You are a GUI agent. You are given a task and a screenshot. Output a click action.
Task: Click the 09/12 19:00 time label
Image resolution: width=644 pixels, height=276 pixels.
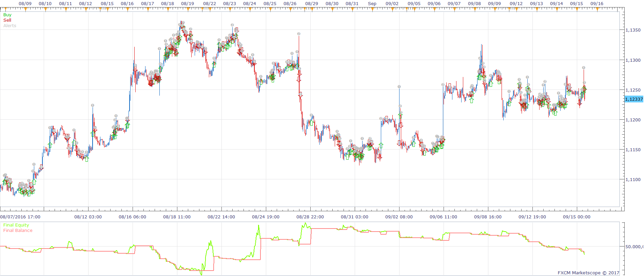pyautogui.click(x=532, y=217)
